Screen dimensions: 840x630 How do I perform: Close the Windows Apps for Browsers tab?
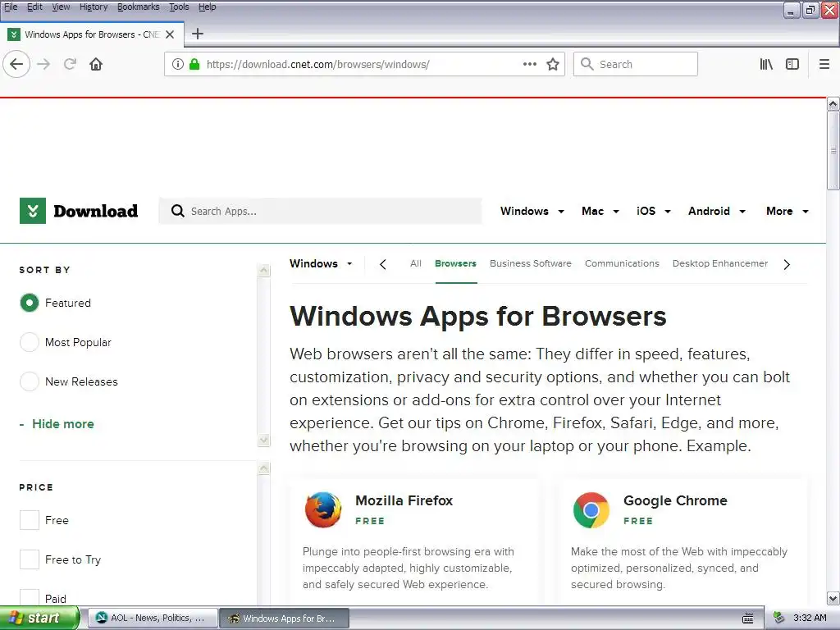170,34
